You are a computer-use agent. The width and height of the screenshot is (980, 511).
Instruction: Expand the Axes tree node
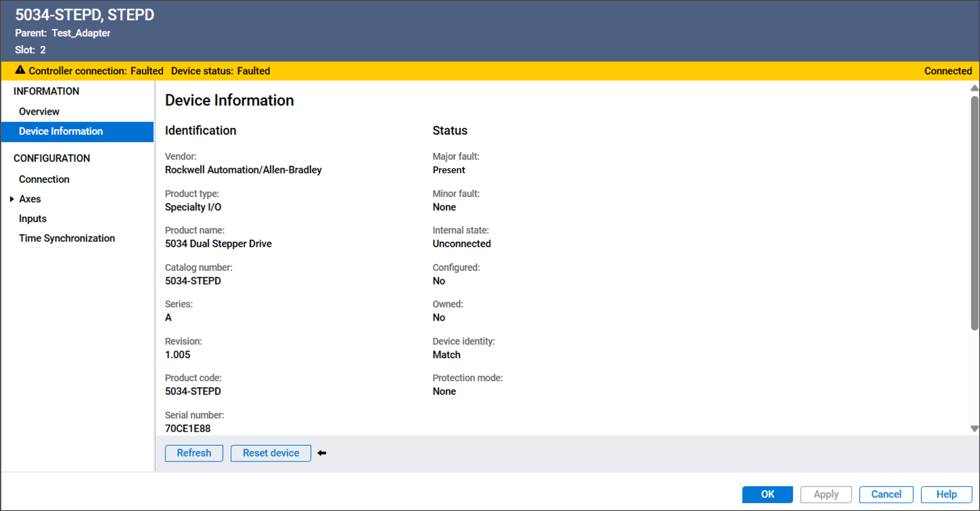[x=12, y=199]
